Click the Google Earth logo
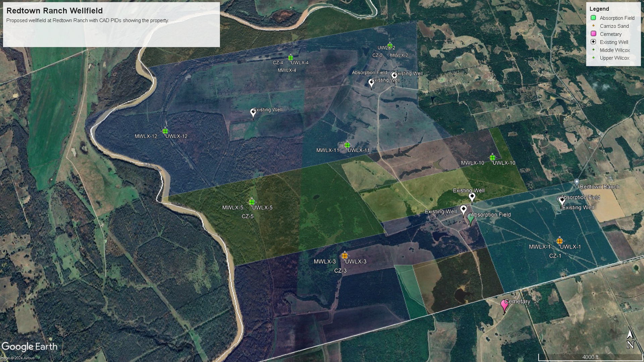 pos(30,347)
